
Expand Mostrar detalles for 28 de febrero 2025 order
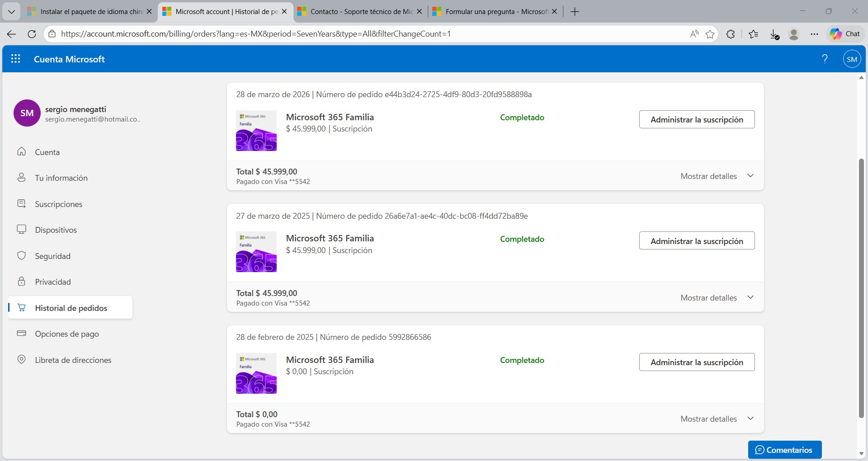click(x=717, y=419)
